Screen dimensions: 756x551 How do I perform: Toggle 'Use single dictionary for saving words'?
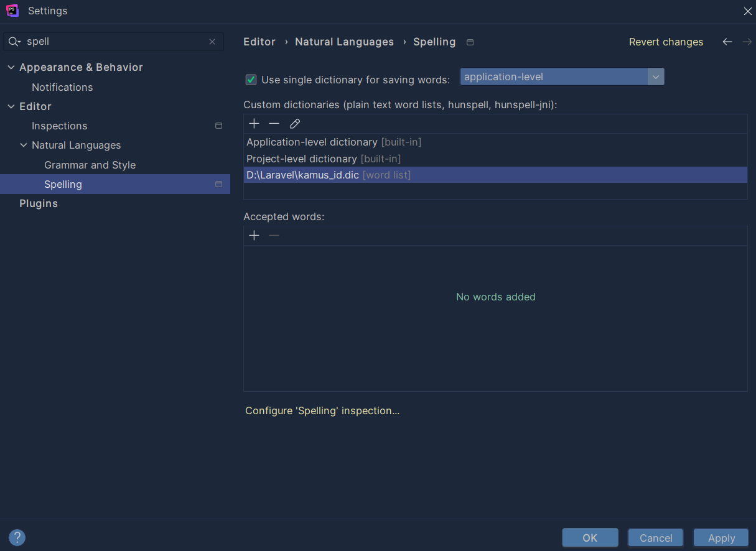251,80
